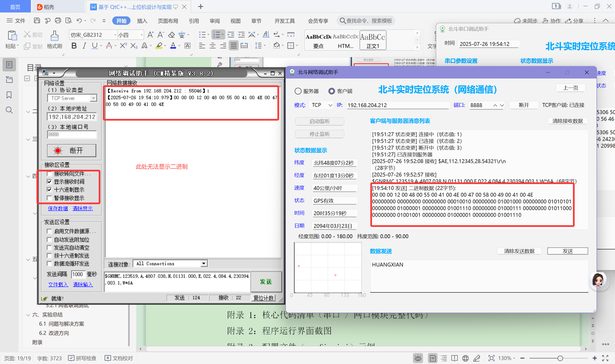Click the justify text alignment icon

(233, 46)
